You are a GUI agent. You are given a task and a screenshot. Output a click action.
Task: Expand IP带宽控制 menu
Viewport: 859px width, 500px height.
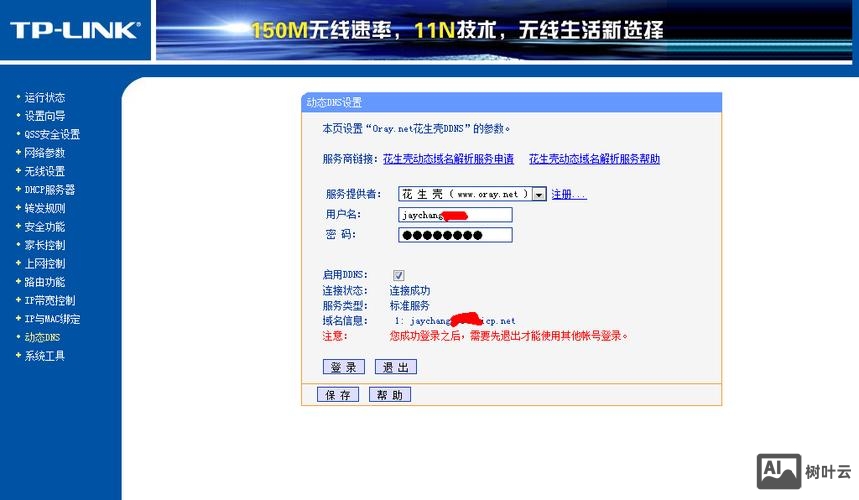(x=49, y=300)
